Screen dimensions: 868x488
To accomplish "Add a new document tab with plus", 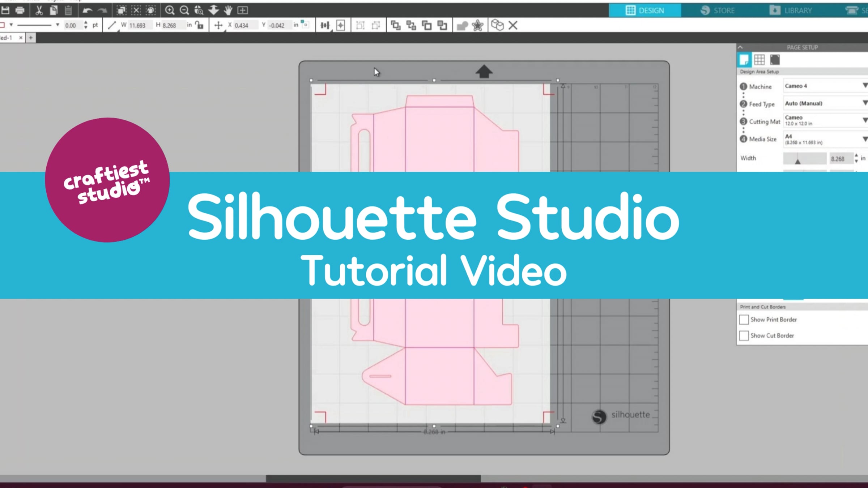I will 31,38.
